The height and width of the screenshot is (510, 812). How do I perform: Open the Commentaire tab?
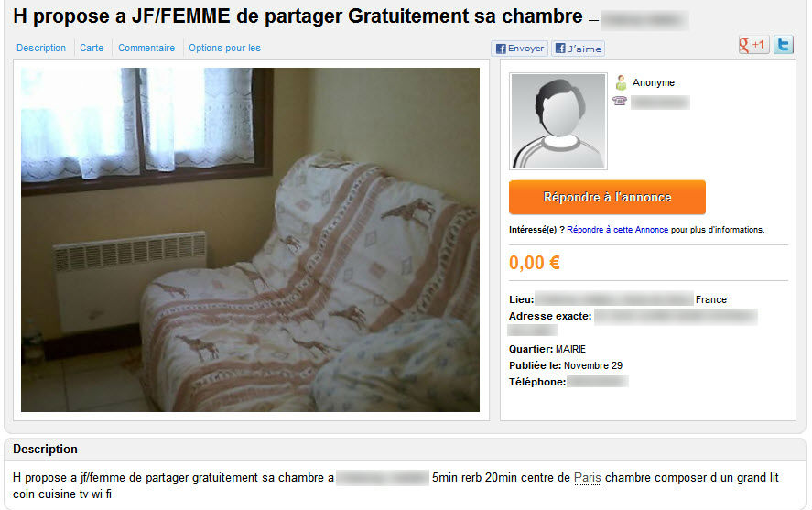coord(146,48)
